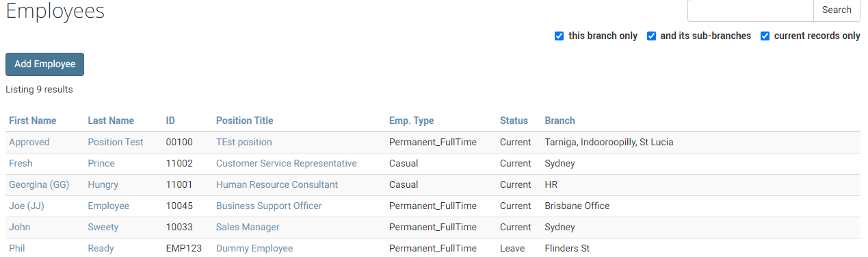Sort by Emp. Type column header
This screenshot has height=257, width=868.
tap(411, 121)
